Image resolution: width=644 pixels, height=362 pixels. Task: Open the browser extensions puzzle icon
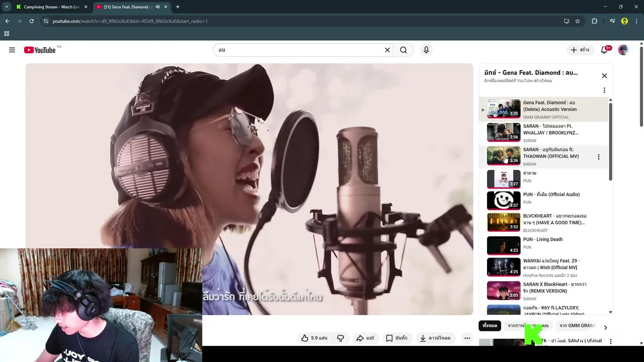(x=595, y=21)
